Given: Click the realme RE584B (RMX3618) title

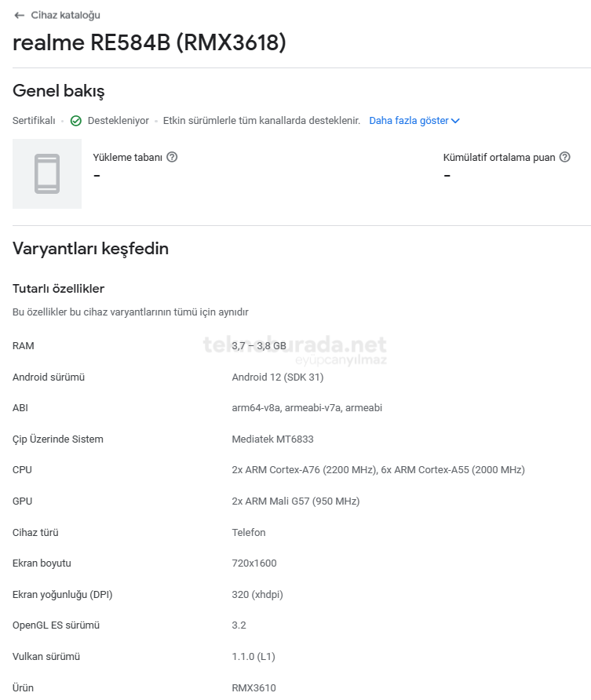Looking at the screenshot, I should [149, 43].
